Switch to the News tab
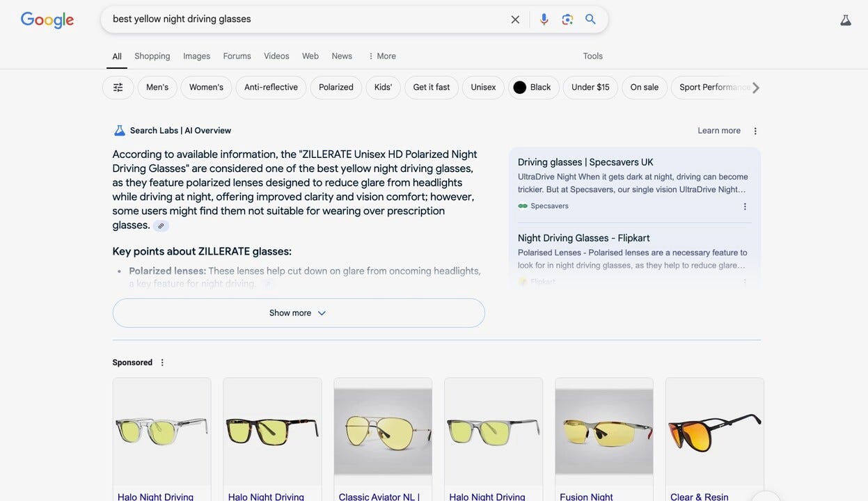This screenshot has width=868, height=501. point(342,56)
